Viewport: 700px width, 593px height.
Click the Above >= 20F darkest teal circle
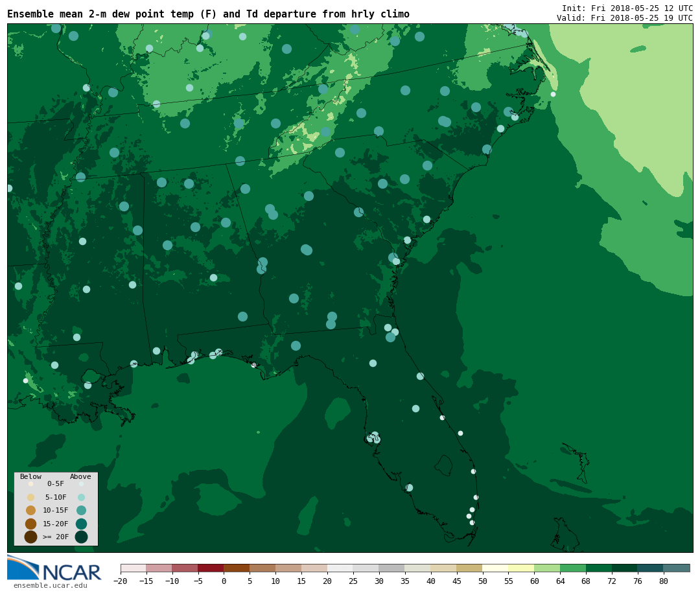coord(81,537)
